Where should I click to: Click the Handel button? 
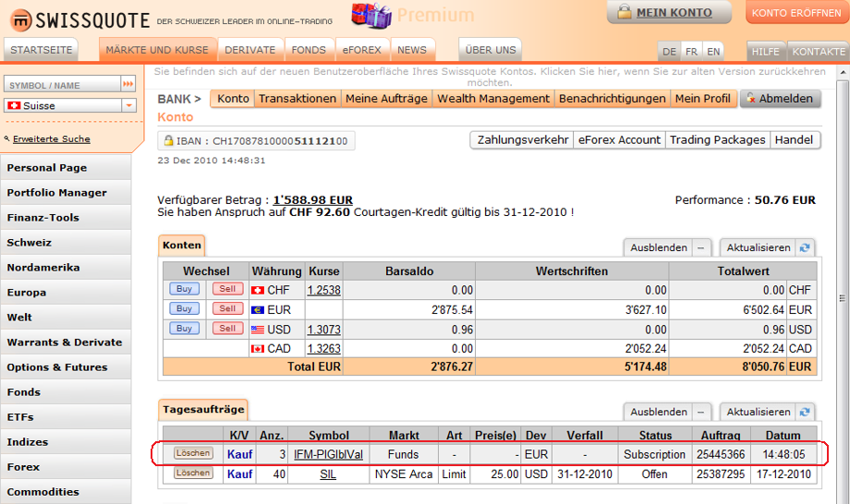[x=794, y=139]
